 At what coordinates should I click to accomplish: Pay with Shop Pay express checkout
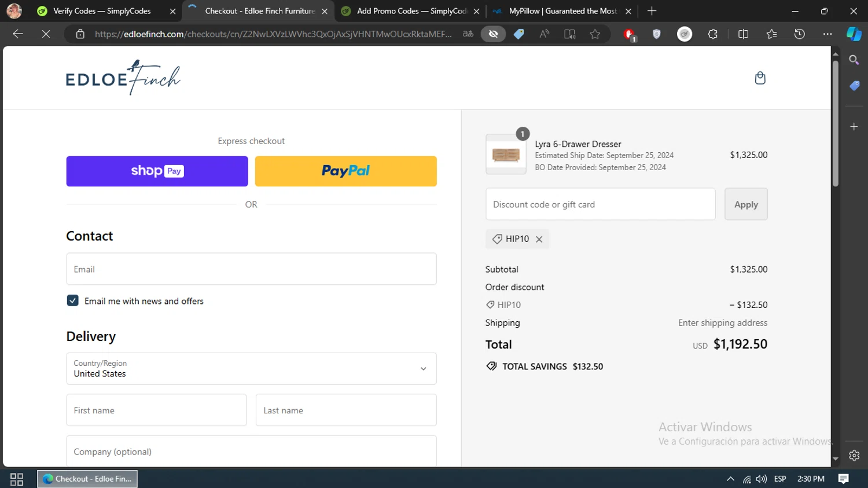tap(157, 171)
